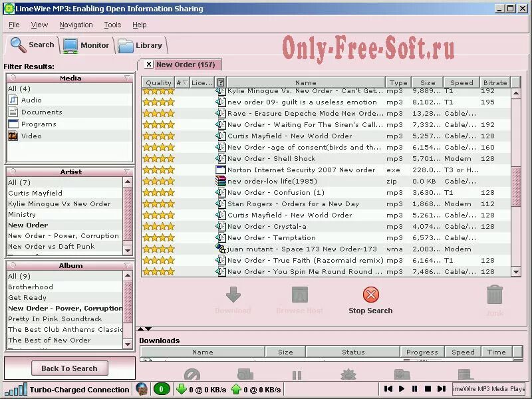This screenshot has height=399, width=532.
Task: Switch to the Monitor tab
Action: 86,45
